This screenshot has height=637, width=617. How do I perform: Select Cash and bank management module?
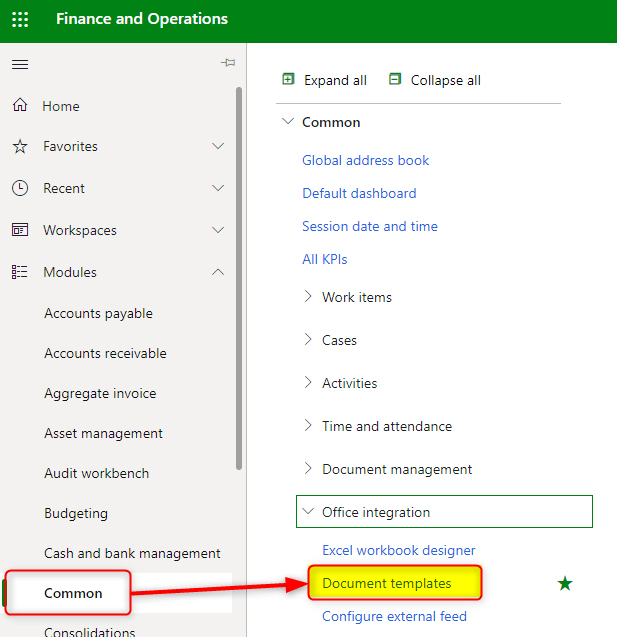[132, 553]
